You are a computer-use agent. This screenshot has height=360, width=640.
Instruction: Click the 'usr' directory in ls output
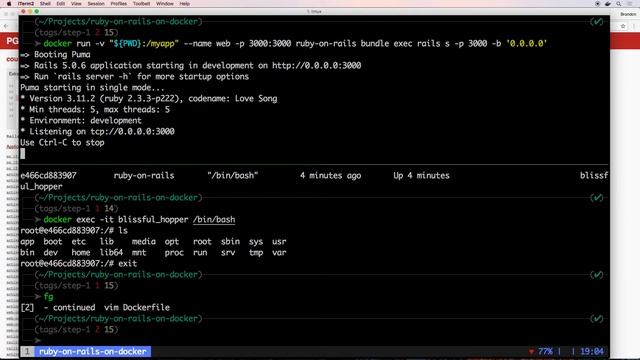tap(279, 242)
